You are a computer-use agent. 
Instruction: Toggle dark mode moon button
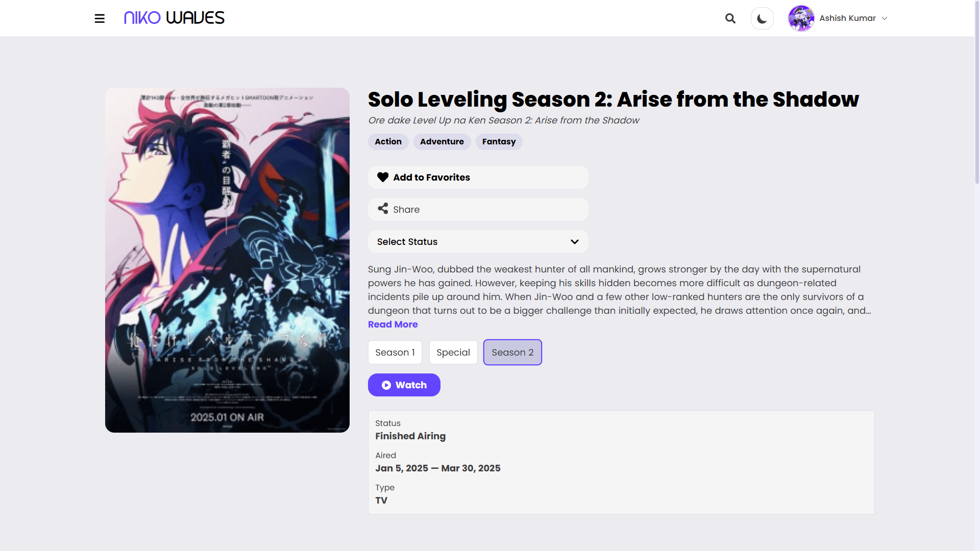click(762, 18)
